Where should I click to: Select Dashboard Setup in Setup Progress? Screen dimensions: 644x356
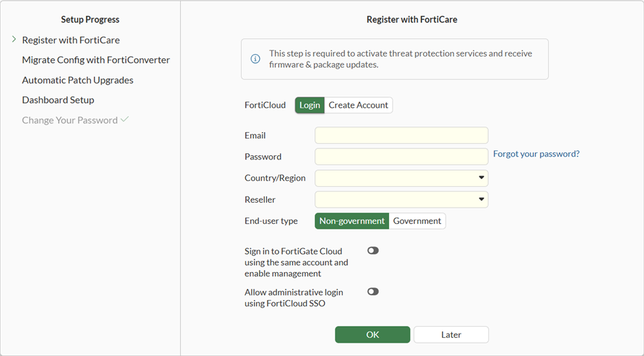(58, 100)
